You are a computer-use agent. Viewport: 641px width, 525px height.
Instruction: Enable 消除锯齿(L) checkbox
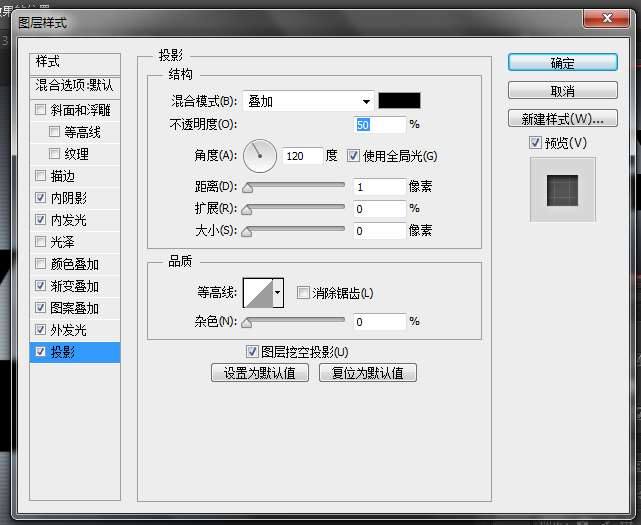pyautogui.click(x=303, y=292)
